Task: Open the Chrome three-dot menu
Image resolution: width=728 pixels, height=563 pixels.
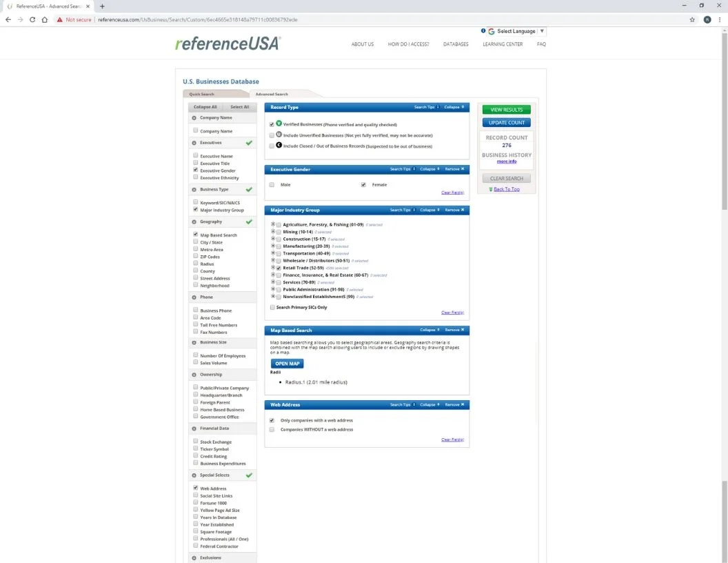Action: [720, 19]
